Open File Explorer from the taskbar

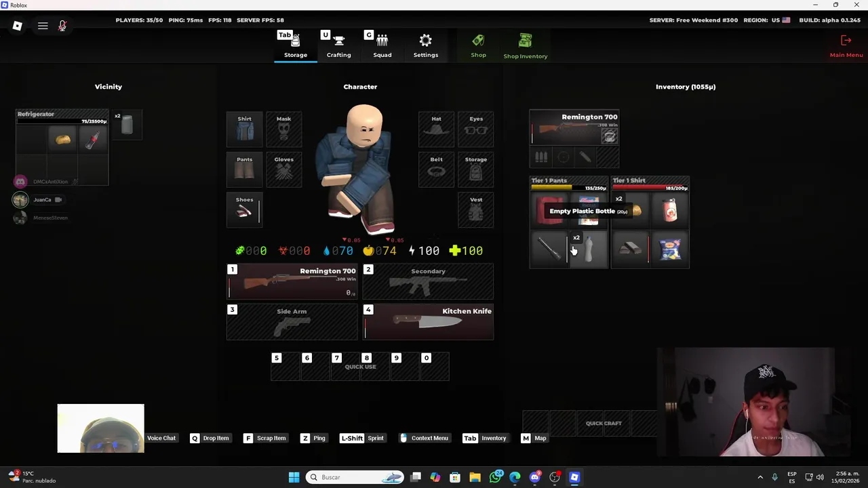pyautogui.click(x=475, y=477)
